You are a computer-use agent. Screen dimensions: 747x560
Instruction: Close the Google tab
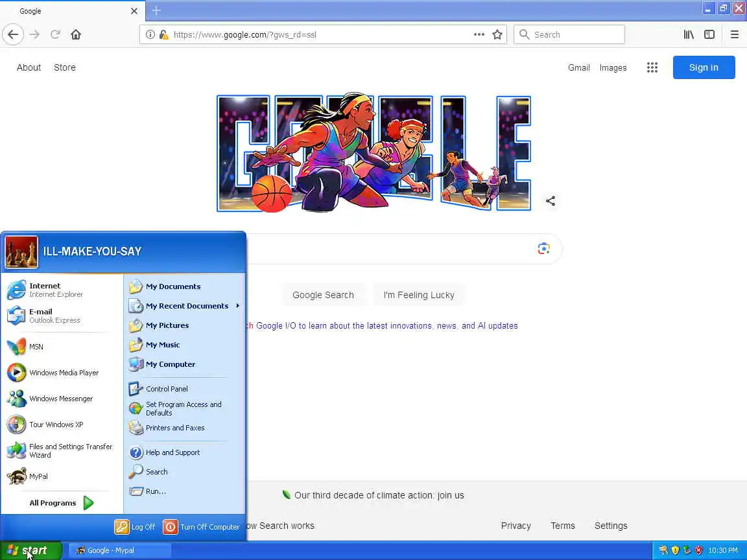(x=134, y=10)
